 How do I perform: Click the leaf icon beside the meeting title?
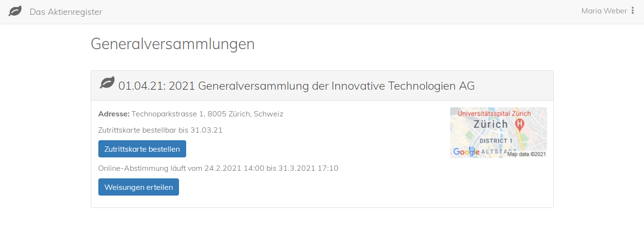[107, 83]
